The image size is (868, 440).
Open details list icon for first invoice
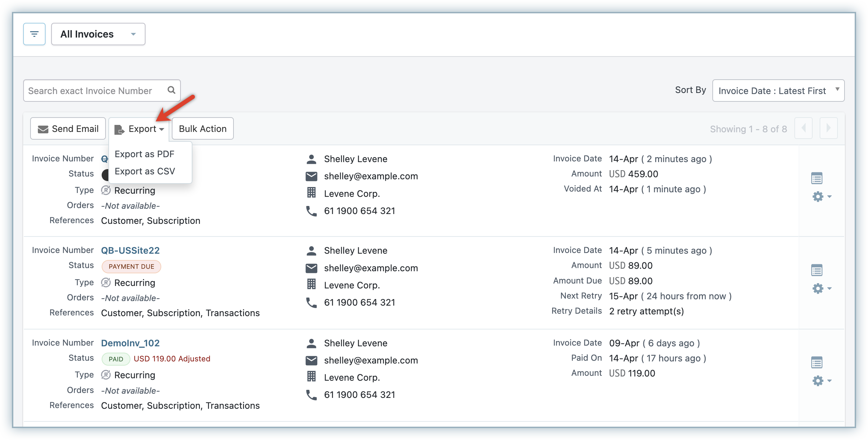point(816,179)
